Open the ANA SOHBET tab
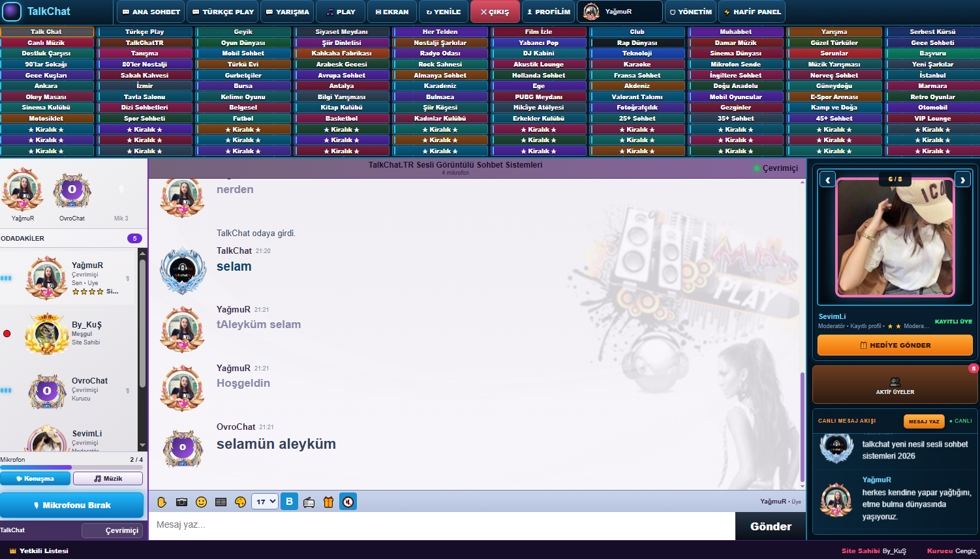Viewport: 980px width, 559px height. [151, 12]
